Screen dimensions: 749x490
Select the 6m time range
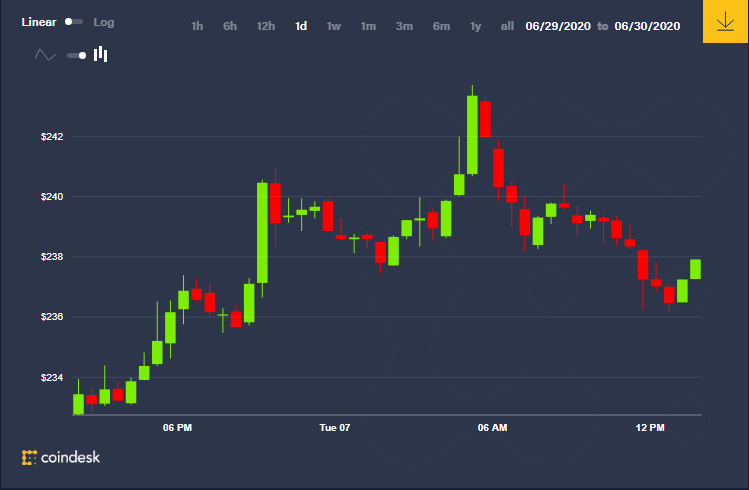click(441, 26)
